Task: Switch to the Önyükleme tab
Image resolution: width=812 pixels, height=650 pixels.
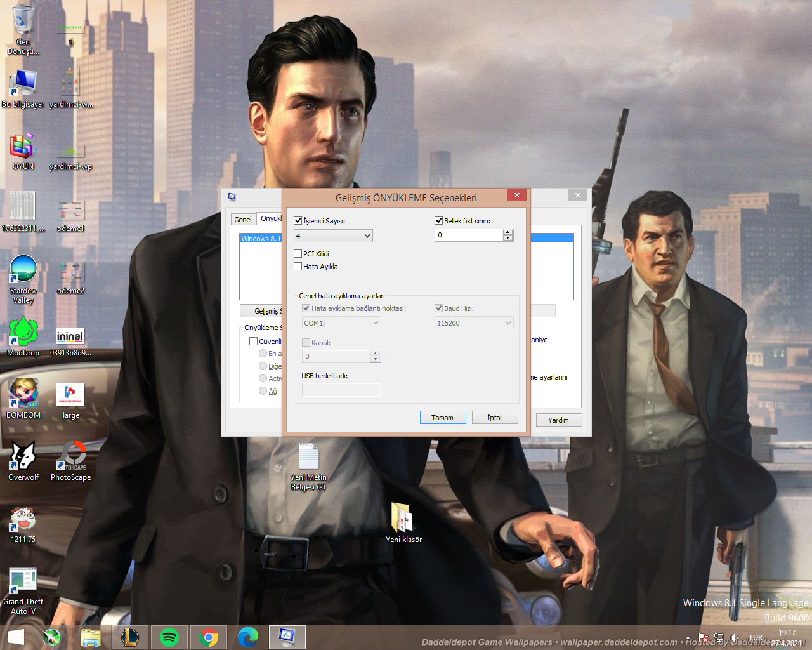Action: (270, 218)
